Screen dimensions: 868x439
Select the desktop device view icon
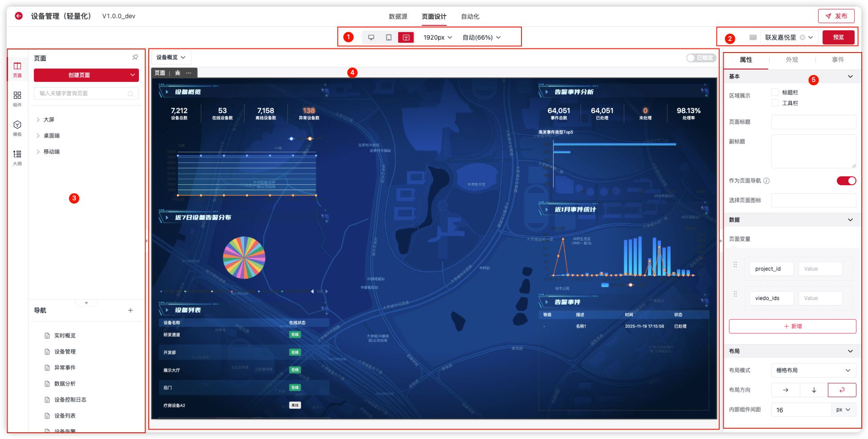[x=371, y=37]
